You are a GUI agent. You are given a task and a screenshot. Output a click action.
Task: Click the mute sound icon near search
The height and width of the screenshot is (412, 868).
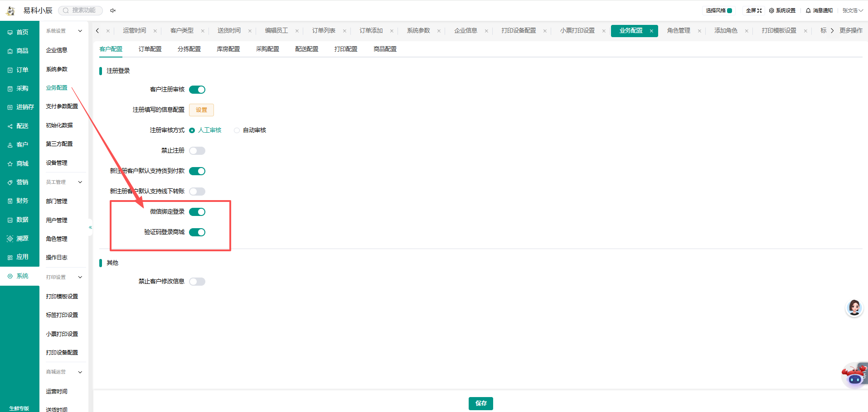(113, 10)
